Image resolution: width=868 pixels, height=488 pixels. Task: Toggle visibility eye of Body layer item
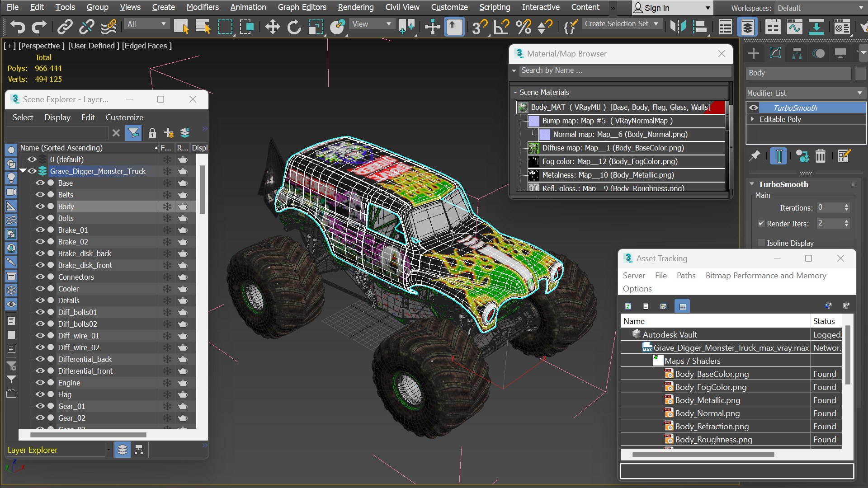pyautogui.click(x=40, y=206)
